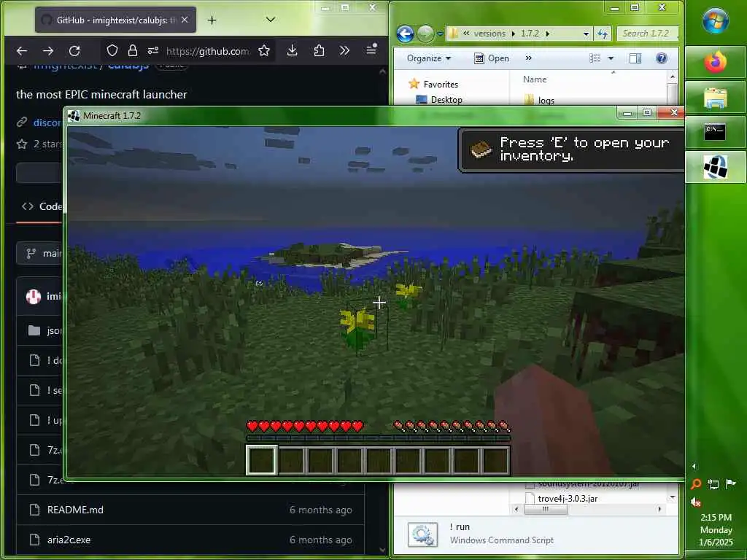
Task: Click the github.com address bar
Action: [208, 51]
